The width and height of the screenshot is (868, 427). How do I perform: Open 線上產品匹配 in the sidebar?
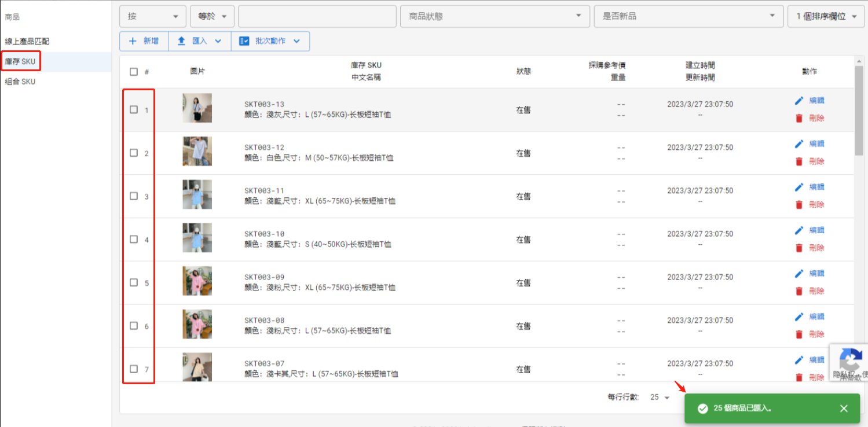(x=27, y=42)
